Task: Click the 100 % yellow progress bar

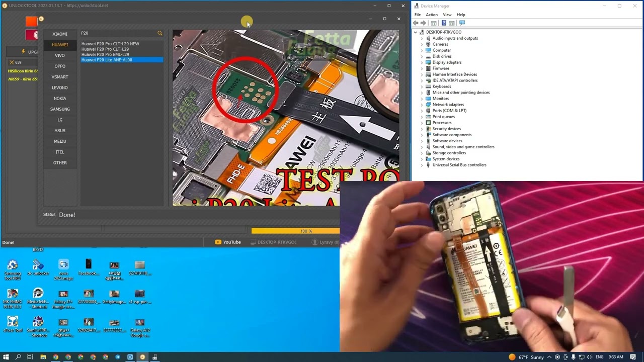Action: (296, 231)
